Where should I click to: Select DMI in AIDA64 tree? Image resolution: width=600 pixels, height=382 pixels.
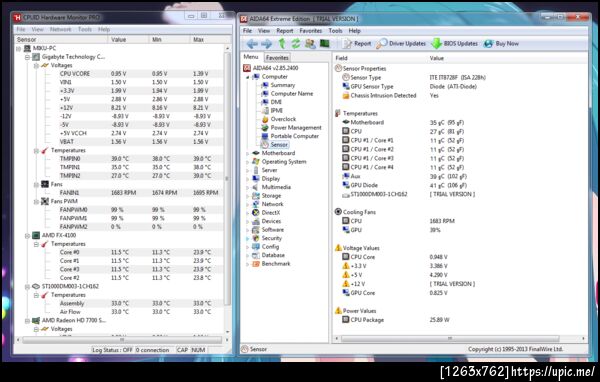point(276,102)
